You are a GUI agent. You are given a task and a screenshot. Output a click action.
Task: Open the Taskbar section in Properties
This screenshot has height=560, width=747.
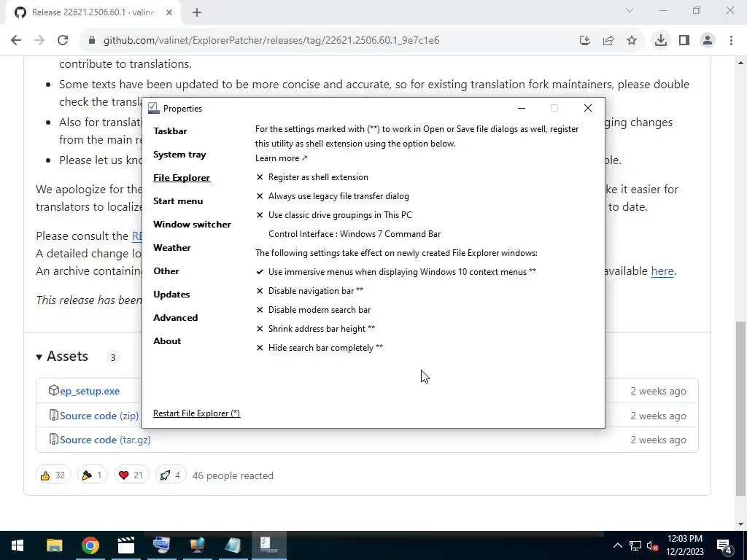click(170, 131)
